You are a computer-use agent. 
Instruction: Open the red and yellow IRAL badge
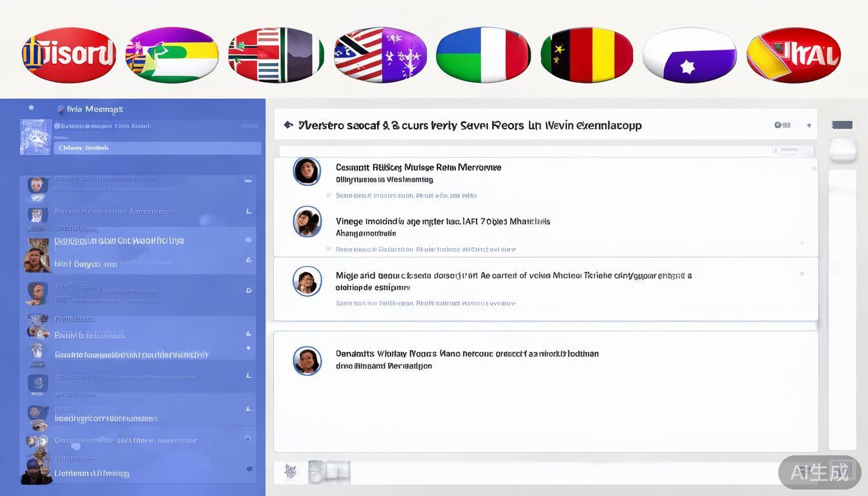793,55
